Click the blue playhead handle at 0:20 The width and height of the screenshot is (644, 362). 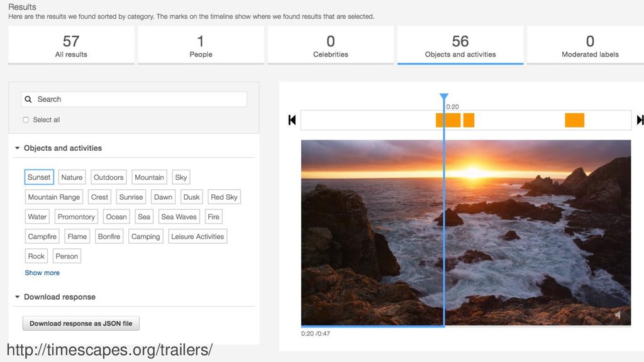pos(444,96)
